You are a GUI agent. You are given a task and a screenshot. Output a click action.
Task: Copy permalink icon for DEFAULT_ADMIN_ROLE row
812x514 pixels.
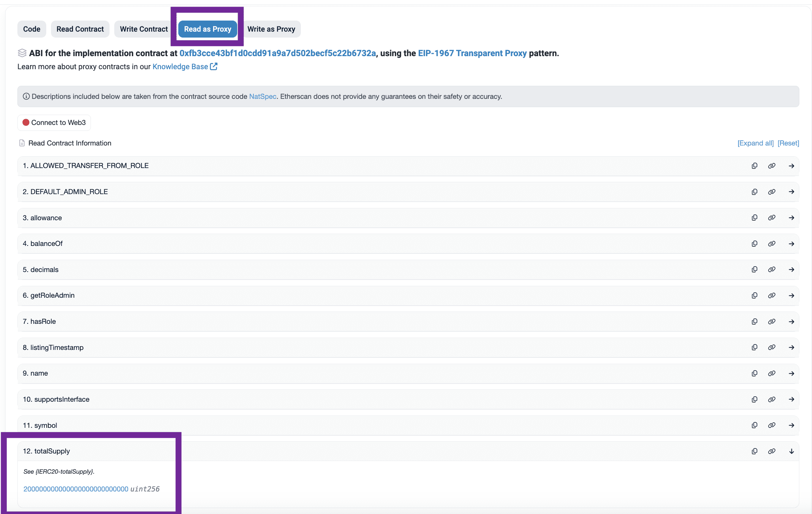pyautogui.click(x=771, y=192)
